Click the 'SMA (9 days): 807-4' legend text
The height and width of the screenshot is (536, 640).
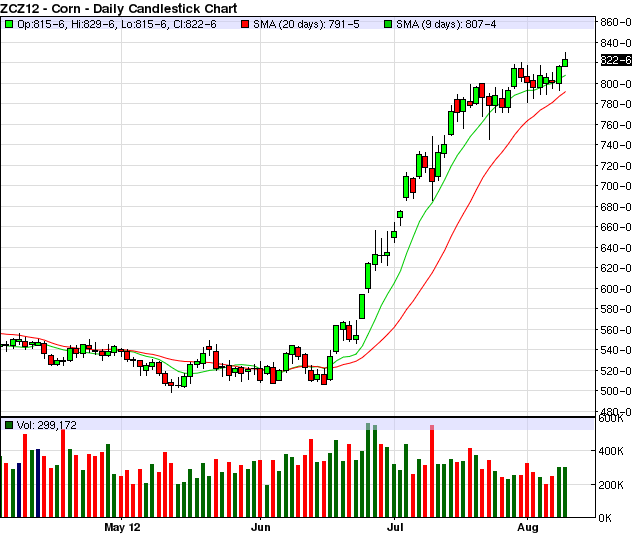point(446,24)
